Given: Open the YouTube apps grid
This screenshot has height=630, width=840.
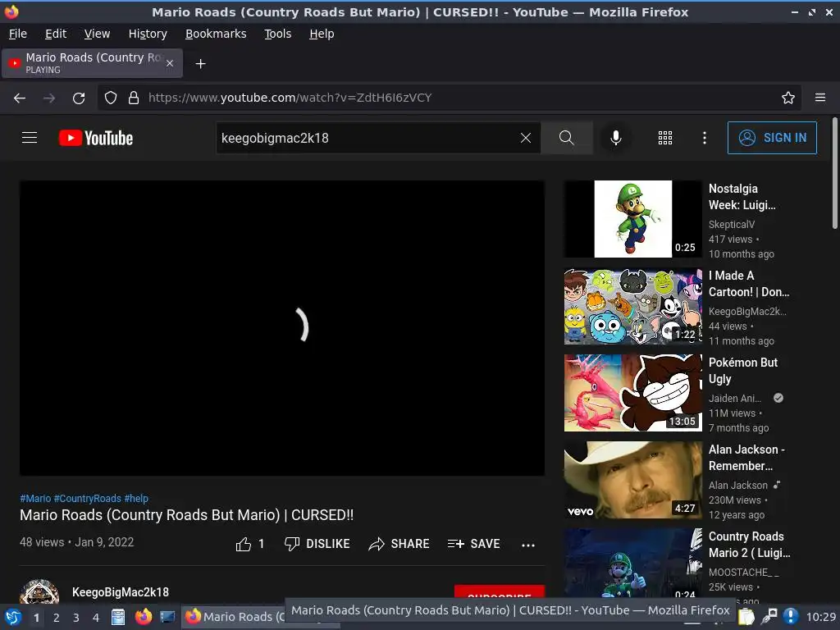Looking at the screenshot, I should tap(664, 138).
